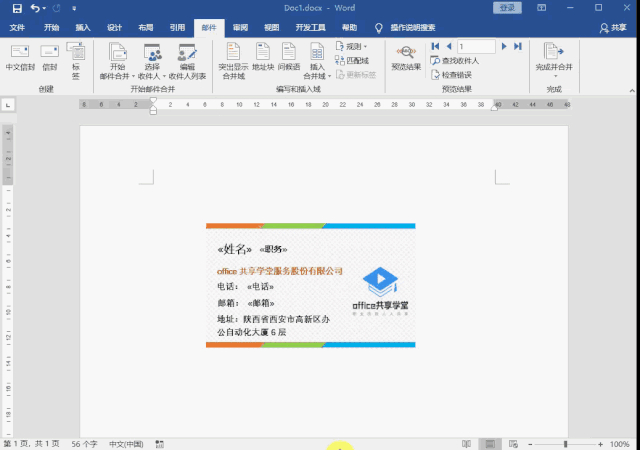
Task: Create a 信封 envelope
Action: (49, 57)
